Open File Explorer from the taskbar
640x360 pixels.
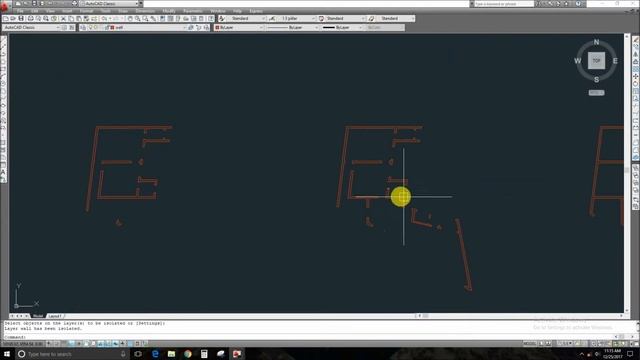[171, 353]
